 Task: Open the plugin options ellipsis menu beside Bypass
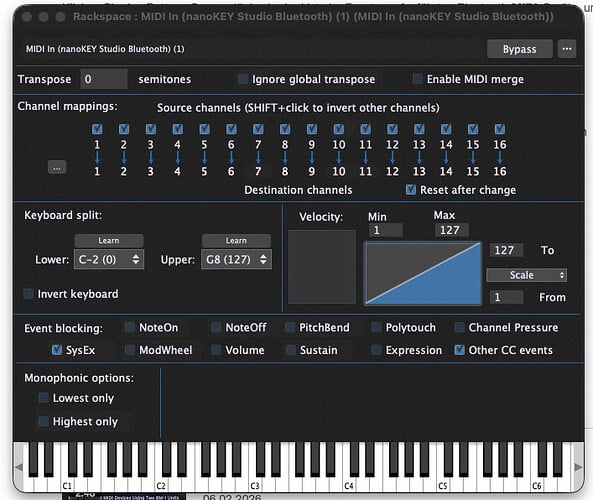567,49
